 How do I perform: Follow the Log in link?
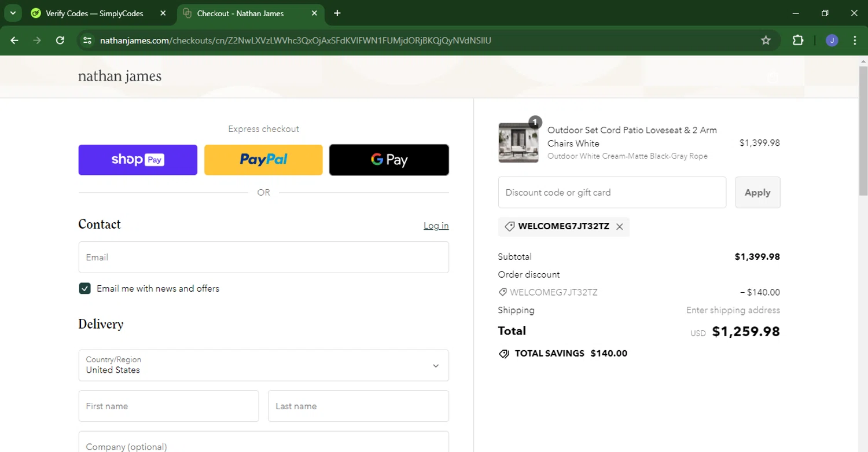436,226
